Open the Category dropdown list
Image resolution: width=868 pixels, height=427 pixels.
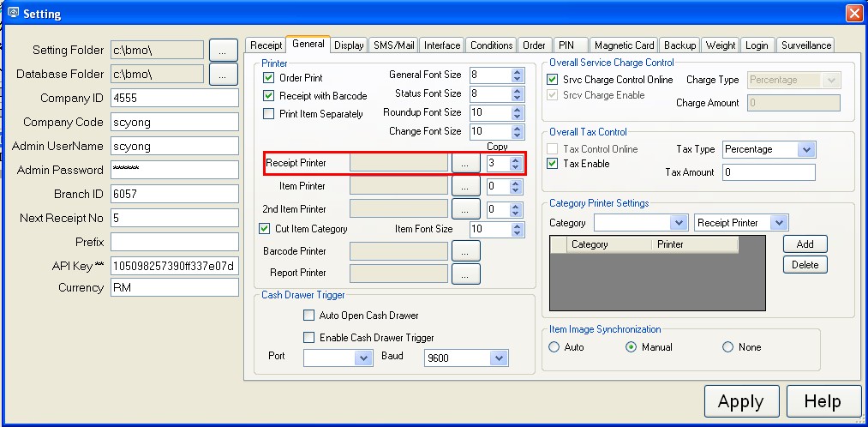(679, 223)
